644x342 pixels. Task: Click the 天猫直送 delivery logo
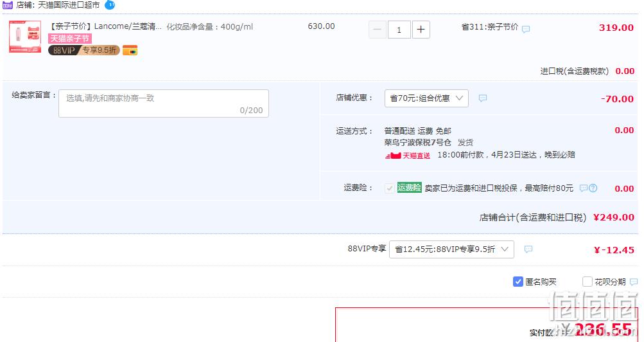[408, 156]
